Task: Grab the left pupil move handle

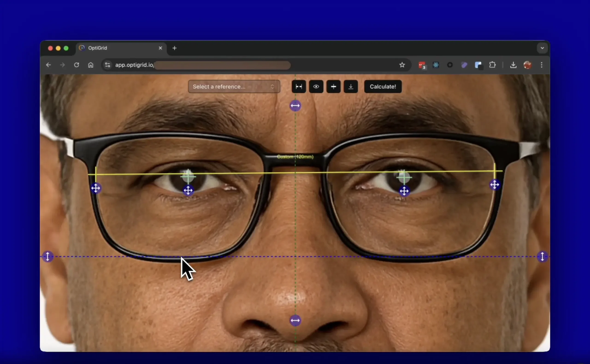Action: 188,190
